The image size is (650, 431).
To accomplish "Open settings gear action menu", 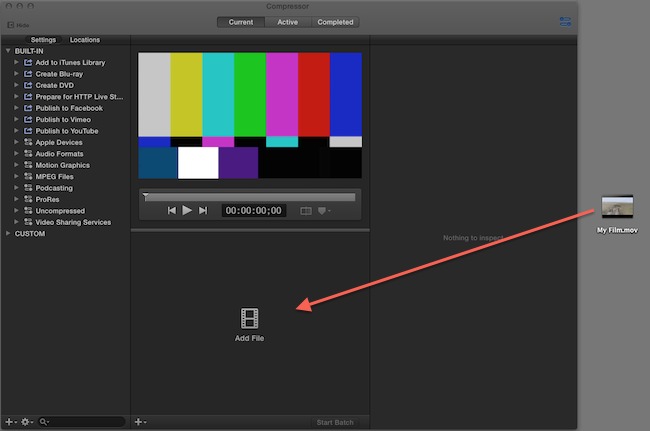I will pyautogui.click(x=27, y=422).
